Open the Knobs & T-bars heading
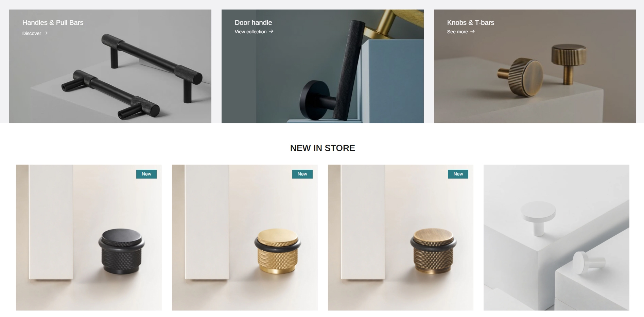 [x=471, y=22]
